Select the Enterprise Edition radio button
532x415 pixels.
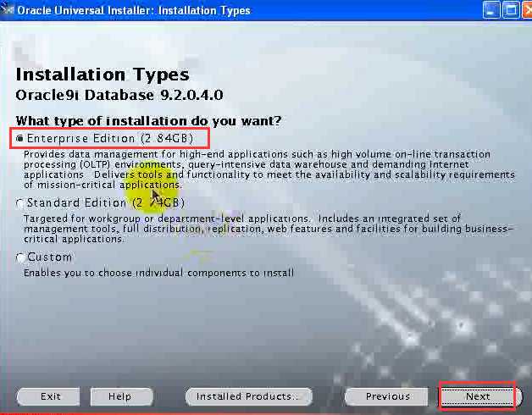coord(19,138)
